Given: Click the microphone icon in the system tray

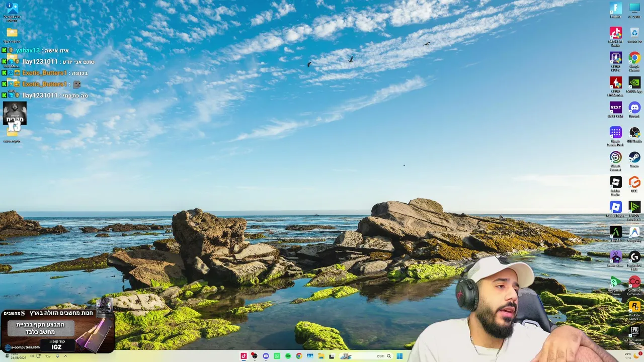Looking at the screenshot, I should tap(57, 356).
